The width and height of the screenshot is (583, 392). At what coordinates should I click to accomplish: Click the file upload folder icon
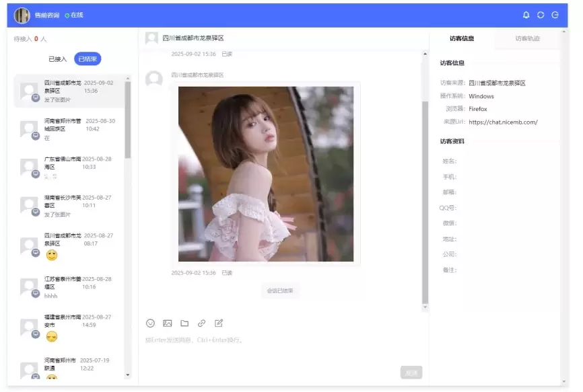tap(184, 323)
